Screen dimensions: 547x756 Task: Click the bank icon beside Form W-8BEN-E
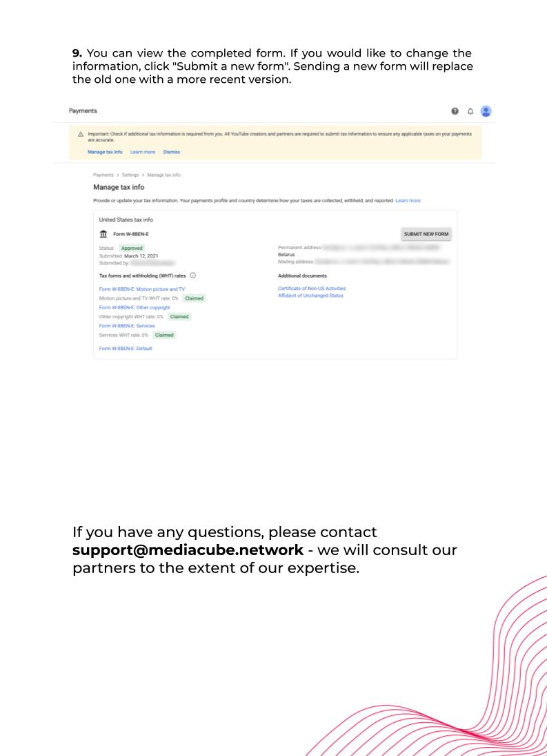click(x=103, y=234)
